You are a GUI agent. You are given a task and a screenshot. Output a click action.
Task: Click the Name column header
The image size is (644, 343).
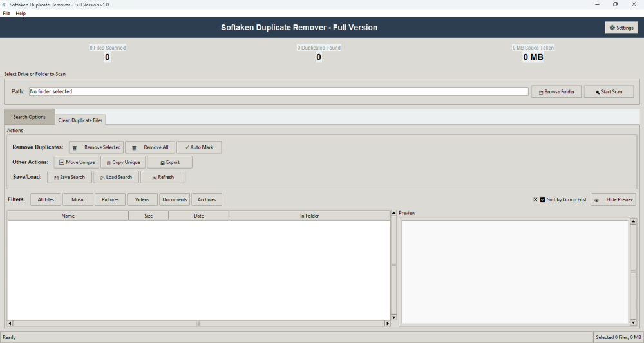coord(68,216)
